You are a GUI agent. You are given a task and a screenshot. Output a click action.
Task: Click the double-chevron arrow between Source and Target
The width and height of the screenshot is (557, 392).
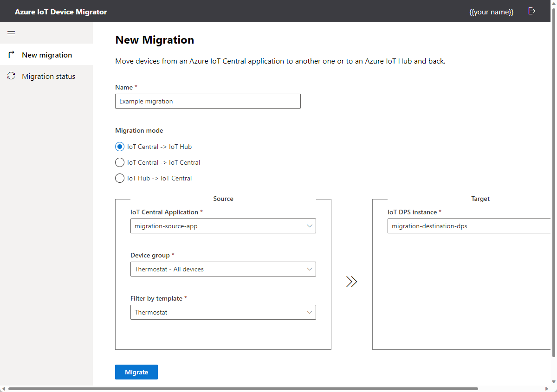(x=351, y=282)
